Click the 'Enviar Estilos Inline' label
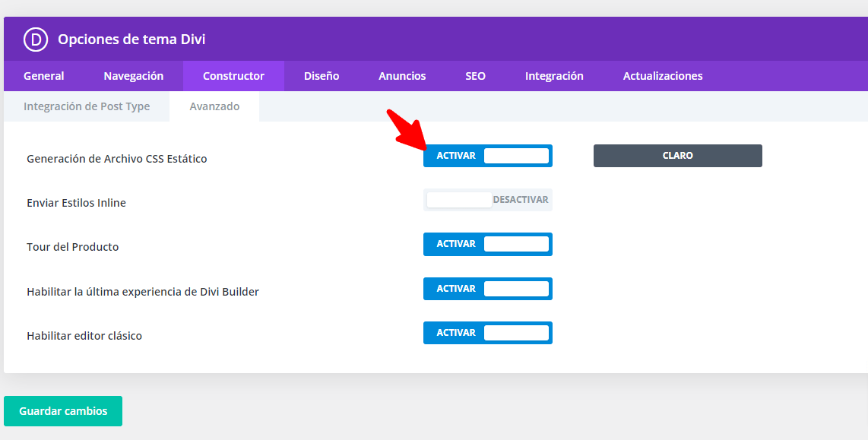This screenshot has height=440, width=868. 77,203
